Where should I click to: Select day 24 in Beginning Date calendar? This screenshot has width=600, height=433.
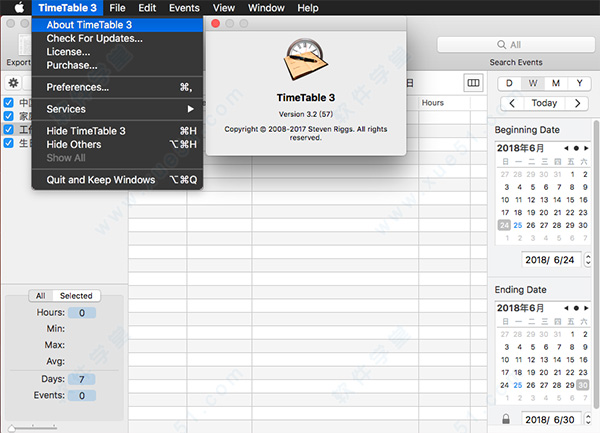[x=504, y=225]
